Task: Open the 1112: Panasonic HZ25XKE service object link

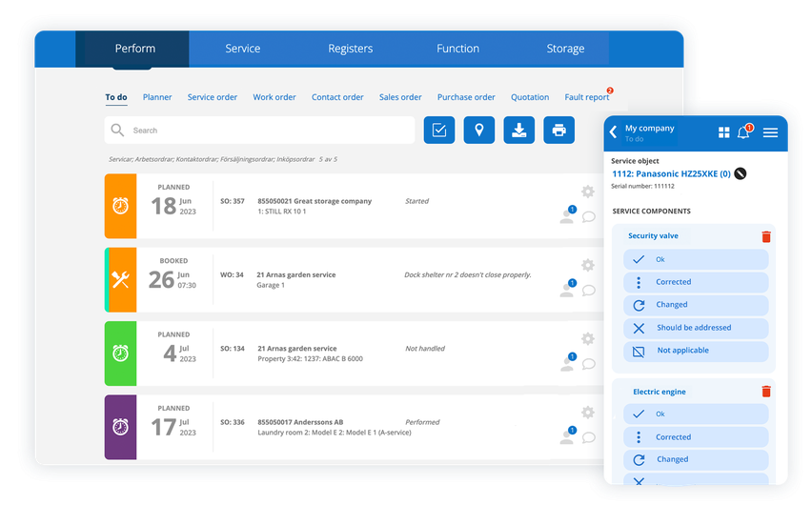Action: pos(670,173)
